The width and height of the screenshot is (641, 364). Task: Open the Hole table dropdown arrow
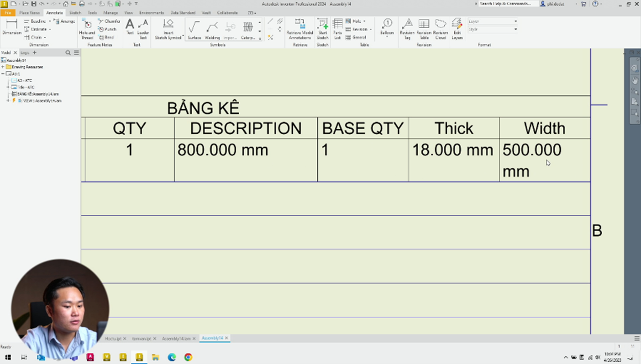[364, 21]
